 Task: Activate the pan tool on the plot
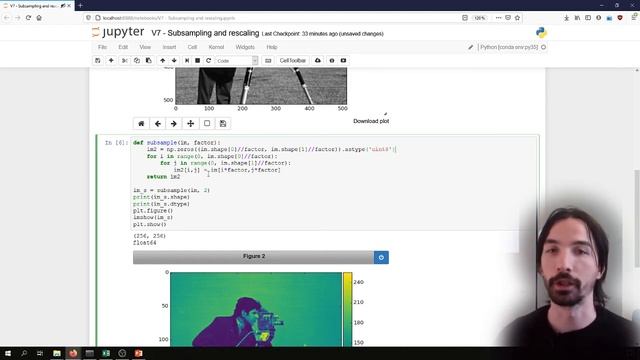[x=191, y=123]
